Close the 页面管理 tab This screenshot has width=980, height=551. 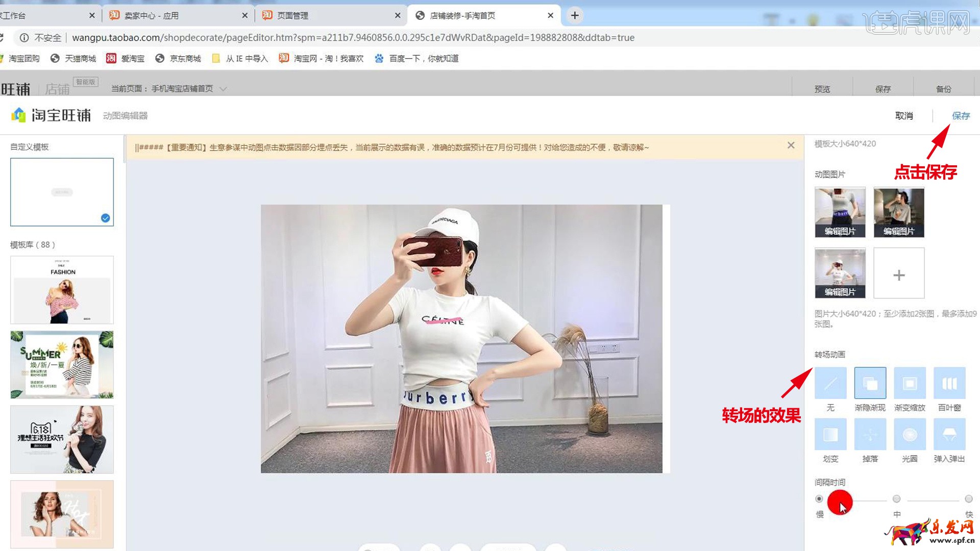pyautogui.click(x=398, y=15)
